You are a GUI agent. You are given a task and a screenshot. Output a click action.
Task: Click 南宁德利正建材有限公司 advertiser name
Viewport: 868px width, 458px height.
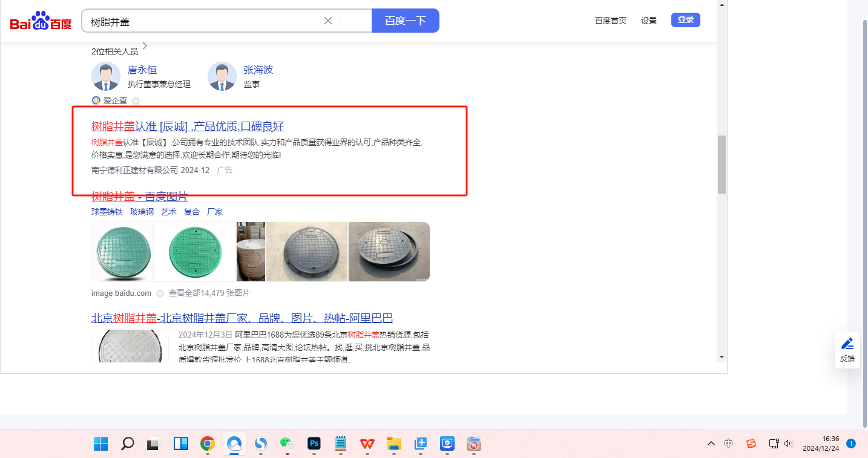click(135, 170)
